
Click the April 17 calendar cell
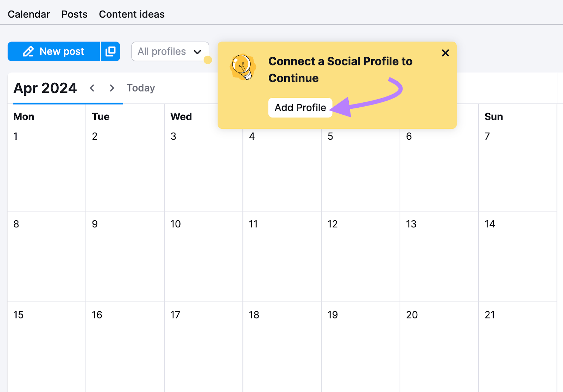203,347
